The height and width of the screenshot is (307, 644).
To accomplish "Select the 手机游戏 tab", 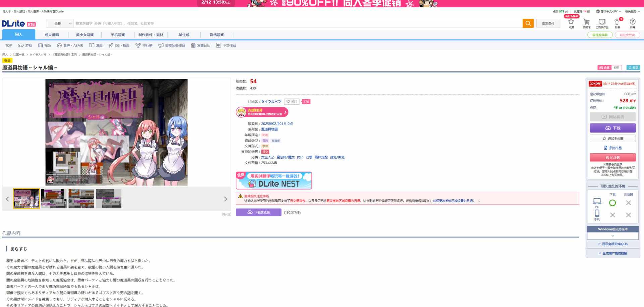I will coord(118,35).
